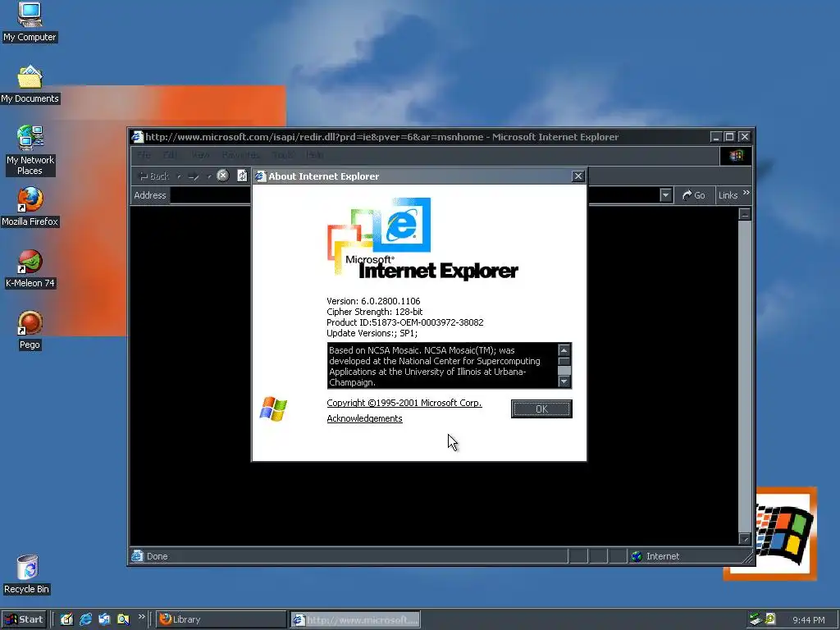Select the Pego desktop shortcut
This screenshot has width=840, height=630.
(x=30, y=331)
